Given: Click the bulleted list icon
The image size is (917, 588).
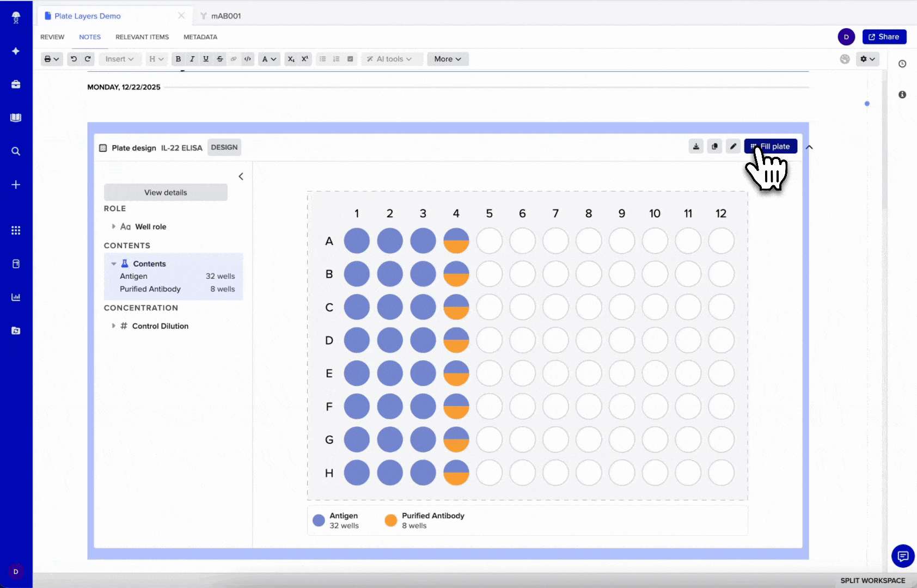Looking at the screenshot, I should pos(323,59).
